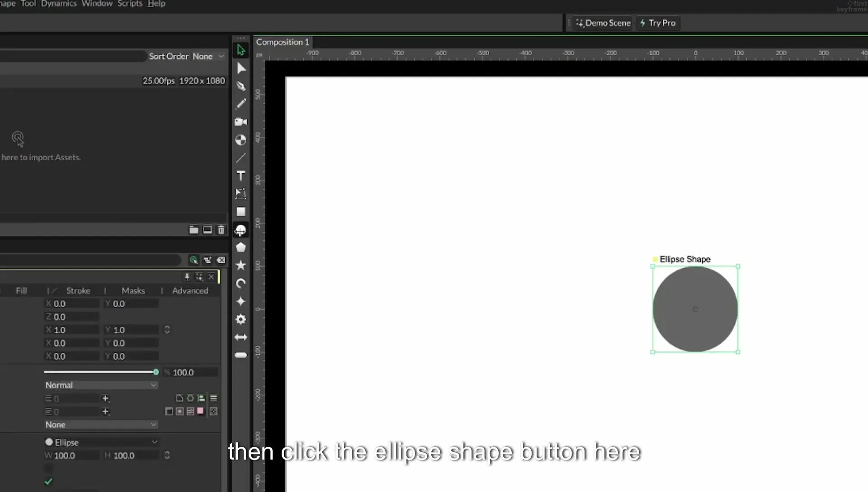The width and height of the screenshot is (868, 492).
Task: Open the Ellipse shape type dropdown
Action: pos(102,442)
